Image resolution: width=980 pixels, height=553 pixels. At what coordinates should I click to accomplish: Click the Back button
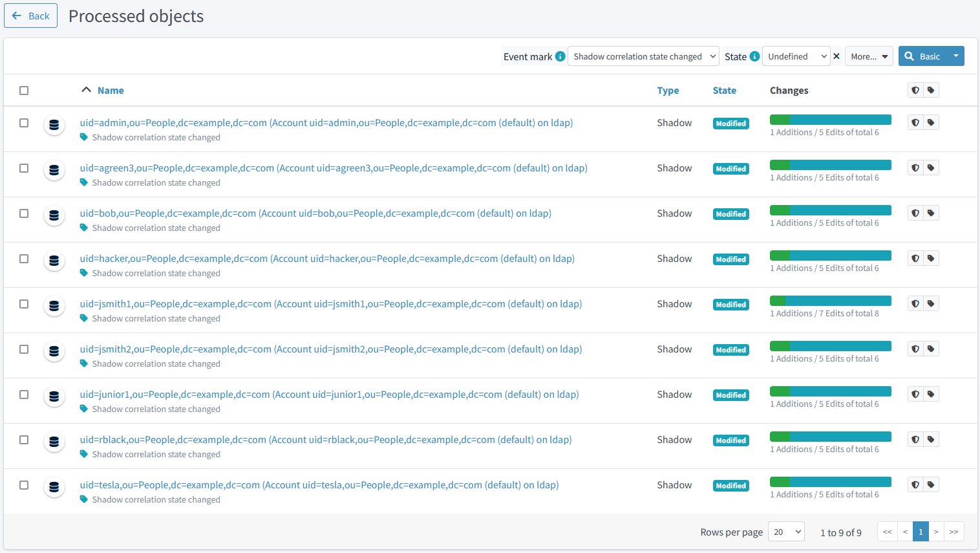click(x=30, y=16)
